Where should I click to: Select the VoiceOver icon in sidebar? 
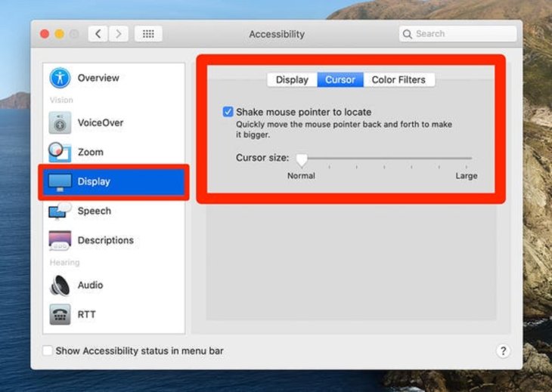click(60, 122)
